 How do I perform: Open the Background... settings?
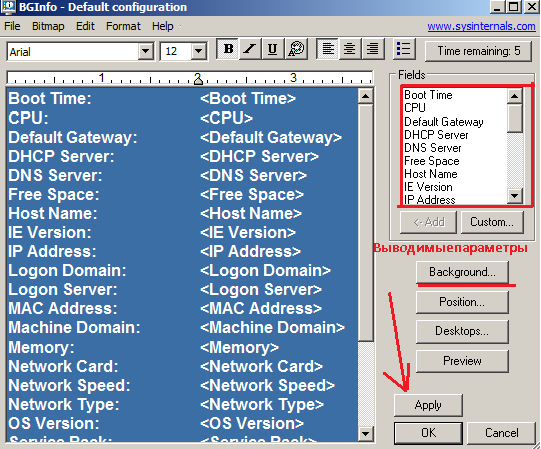[x=462, y=272]
